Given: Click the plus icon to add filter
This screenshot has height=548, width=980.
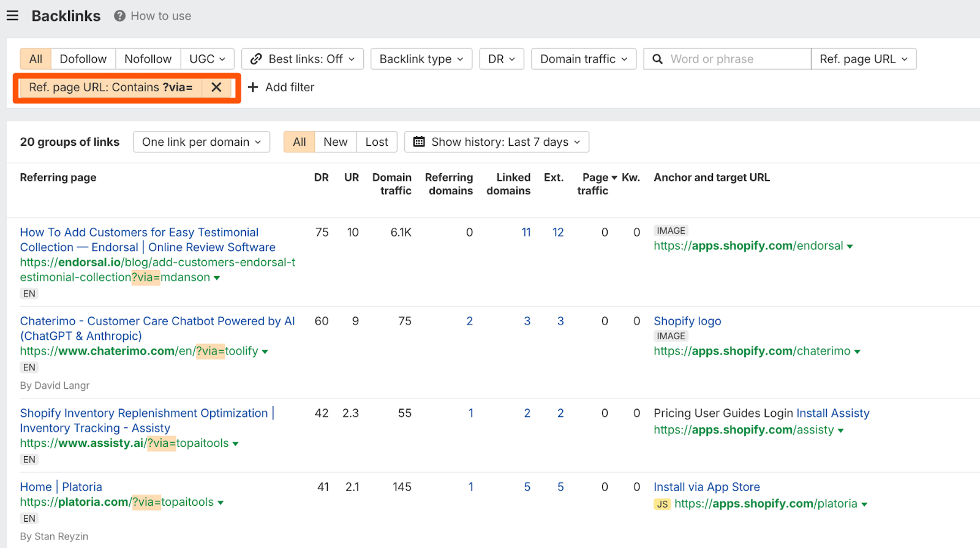Looking at the screenshot, I should 253,87.
